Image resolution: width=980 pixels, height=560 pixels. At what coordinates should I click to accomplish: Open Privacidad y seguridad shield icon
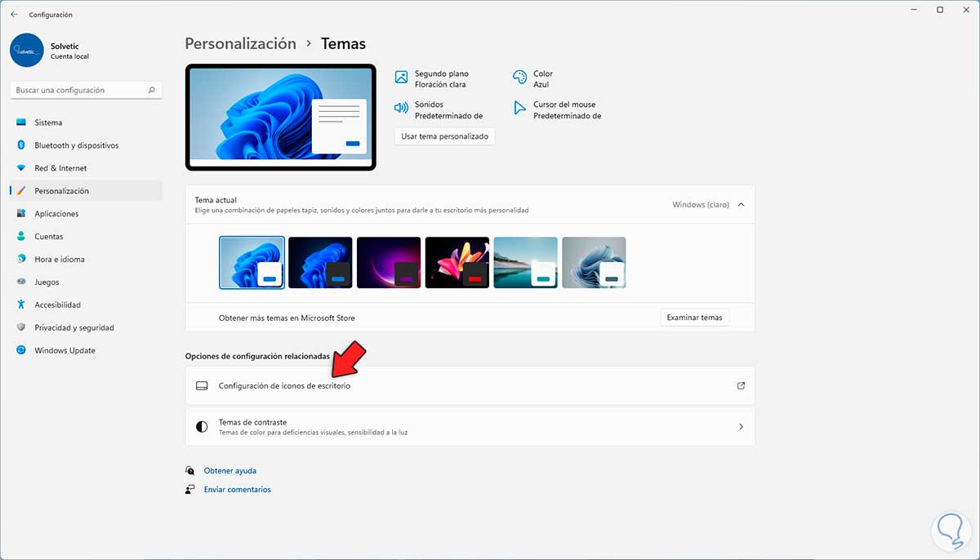pyautogui.click(x=21, y=328)
